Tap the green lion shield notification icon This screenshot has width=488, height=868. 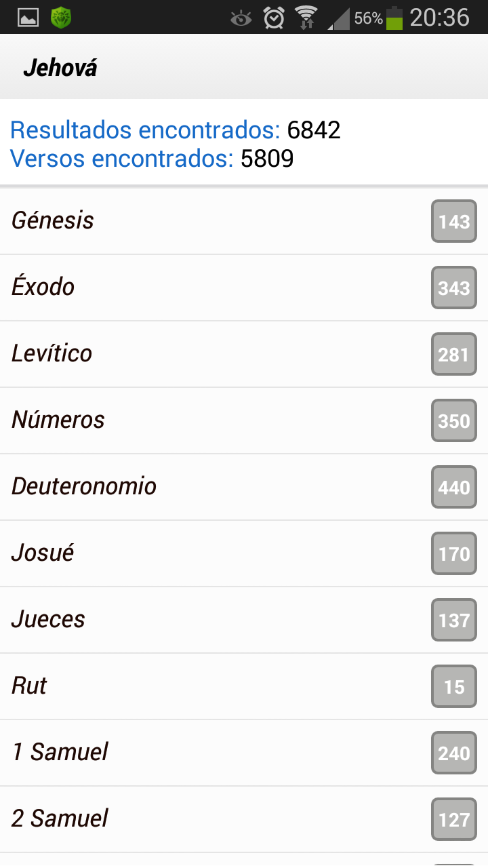[61, 17]
